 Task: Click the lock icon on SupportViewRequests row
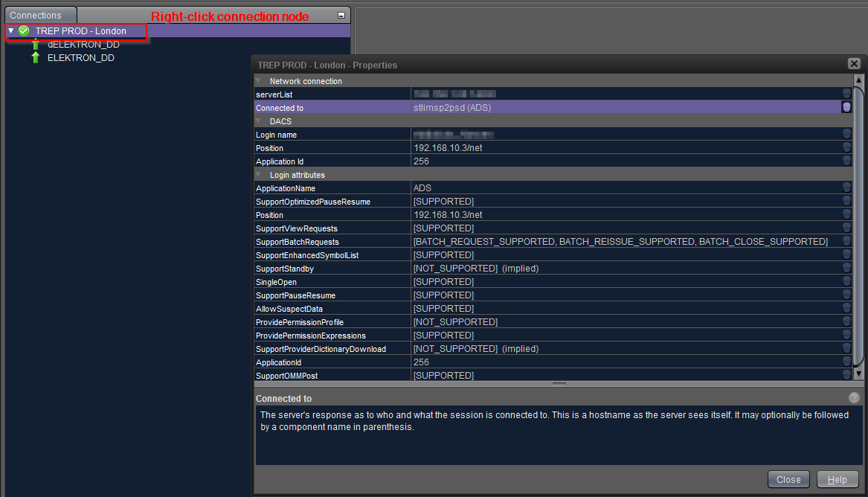846,228
